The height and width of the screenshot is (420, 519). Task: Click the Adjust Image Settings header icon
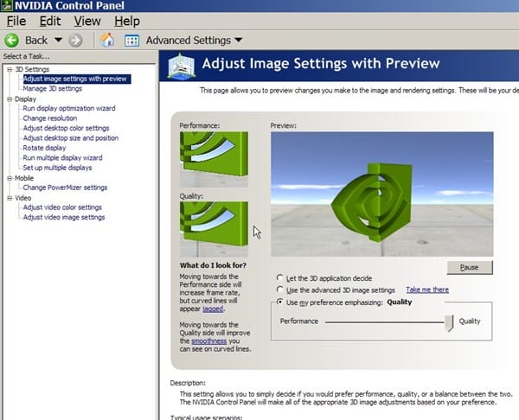[181, 67]
